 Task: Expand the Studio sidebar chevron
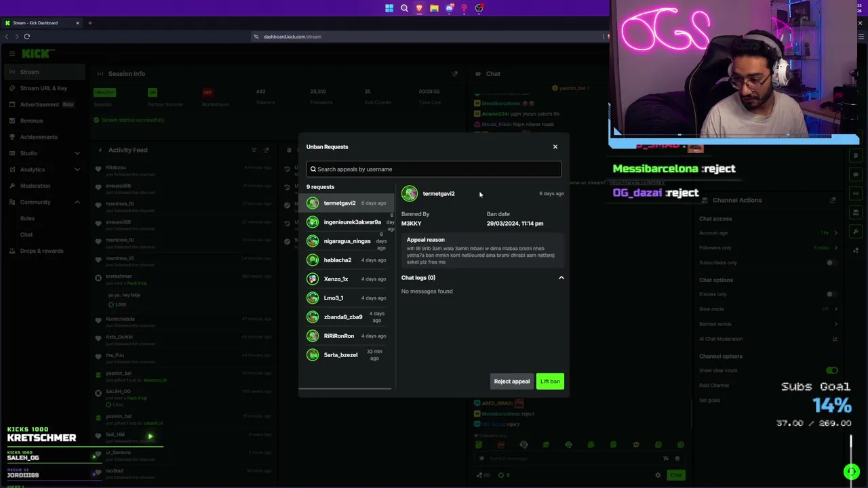click(77, 153)
